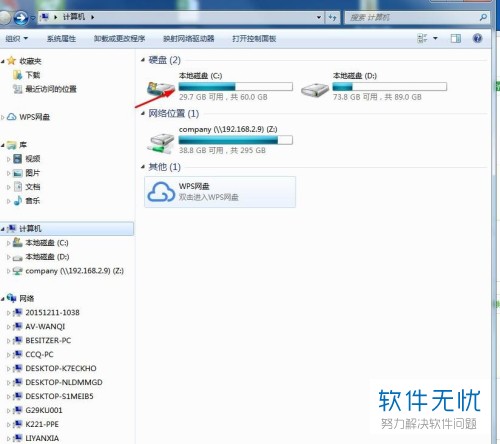Click the WPS网盘 cloud icon in sidebar
Screen dimensions: 500x444
point(12,117)
